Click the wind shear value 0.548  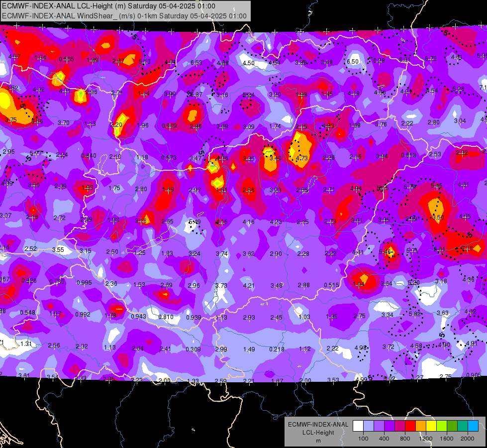[x=28, y=313]
